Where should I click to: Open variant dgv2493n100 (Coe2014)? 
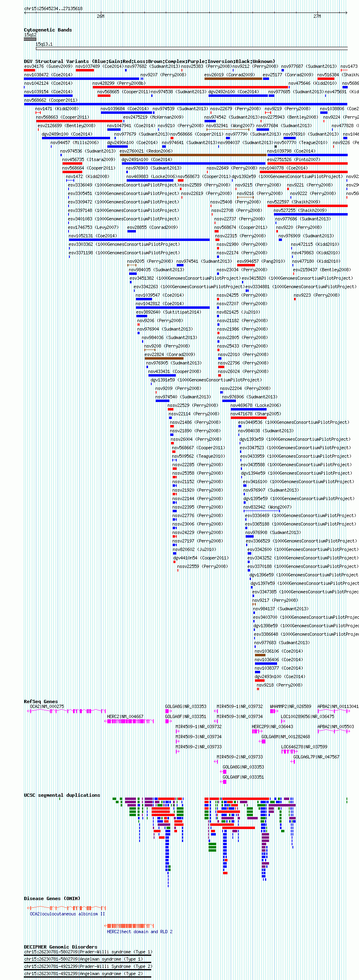(x=280, y=676)
